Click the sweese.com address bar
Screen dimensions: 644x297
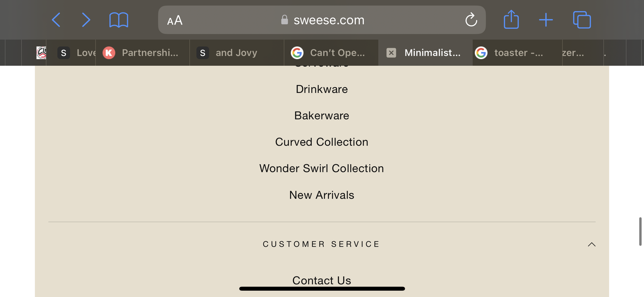coord(322,20)
